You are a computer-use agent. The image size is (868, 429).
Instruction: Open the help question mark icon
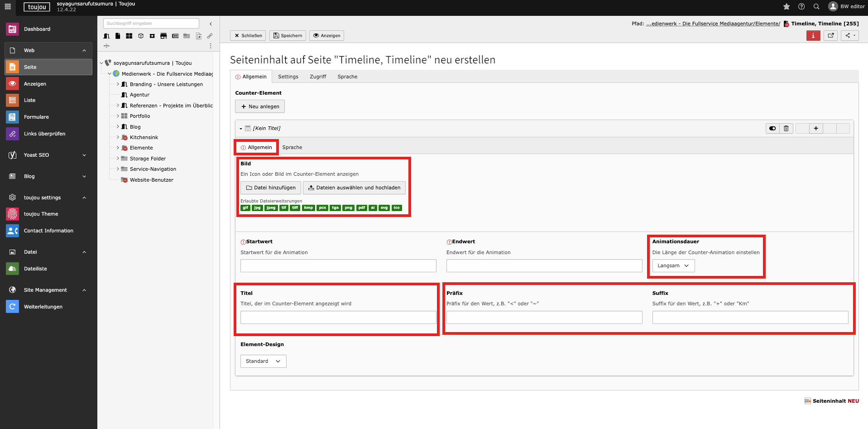[801, 6]
